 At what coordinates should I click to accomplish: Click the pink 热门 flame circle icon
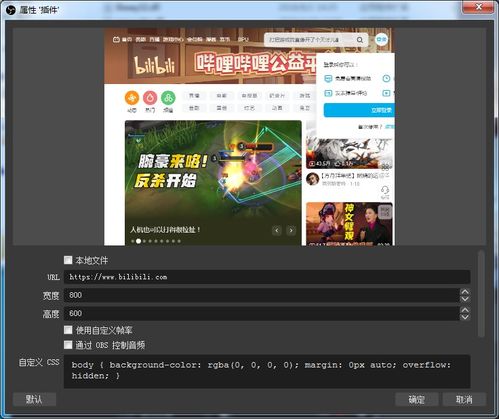coord(150,98)
